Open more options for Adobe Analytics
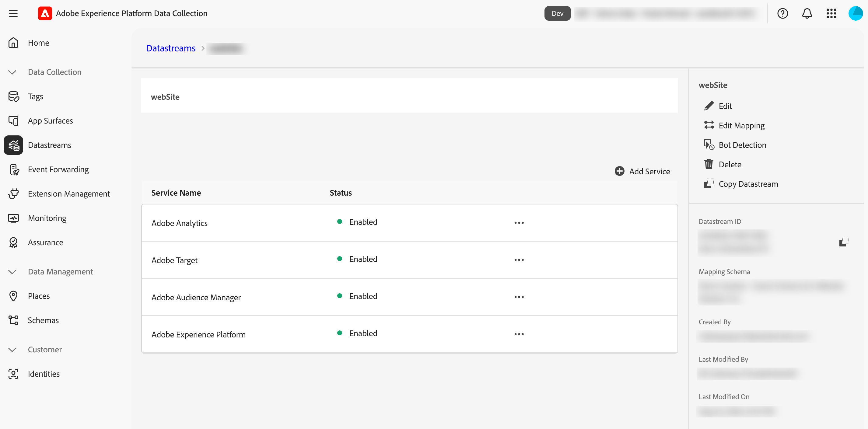868x429 pixels. (519, 223)
